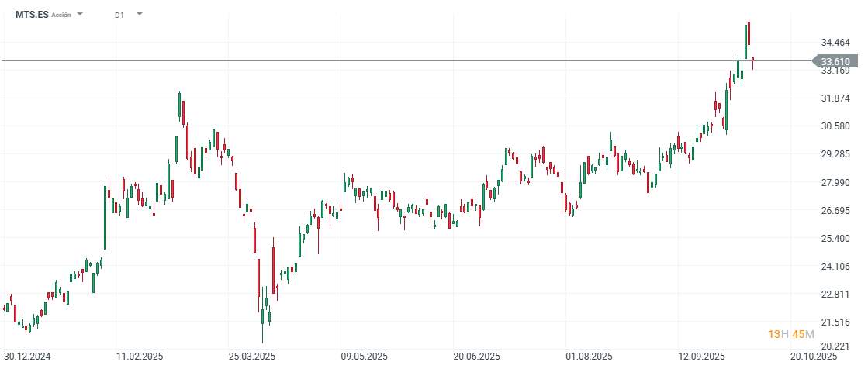Expand the D1 timeframe dropdown arrow
The image size is (868, 369).
[x=140, y=14]
